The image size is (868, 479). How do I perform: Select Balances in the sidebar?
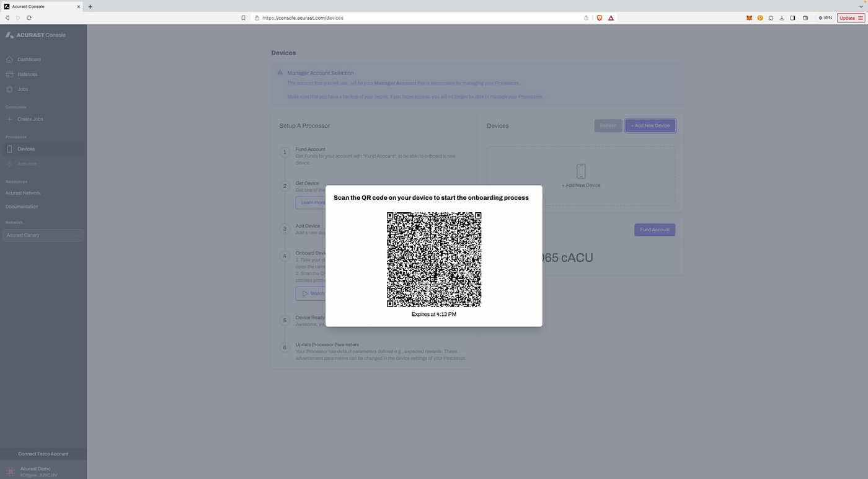[x=28, y=74]
